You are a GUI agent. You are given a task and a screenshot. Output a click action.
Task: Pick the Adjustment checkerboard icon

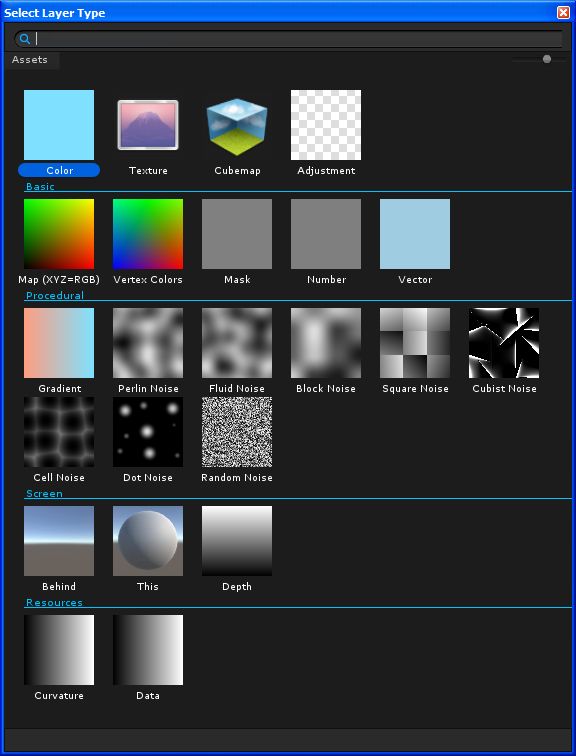[326, 125]
